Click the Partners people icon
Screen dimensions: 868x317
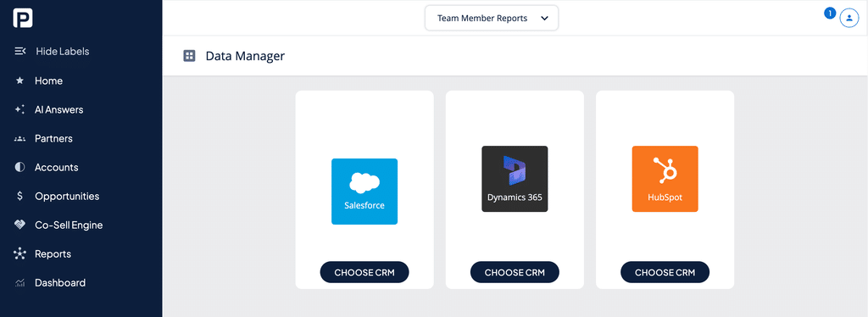click(20, 138)
